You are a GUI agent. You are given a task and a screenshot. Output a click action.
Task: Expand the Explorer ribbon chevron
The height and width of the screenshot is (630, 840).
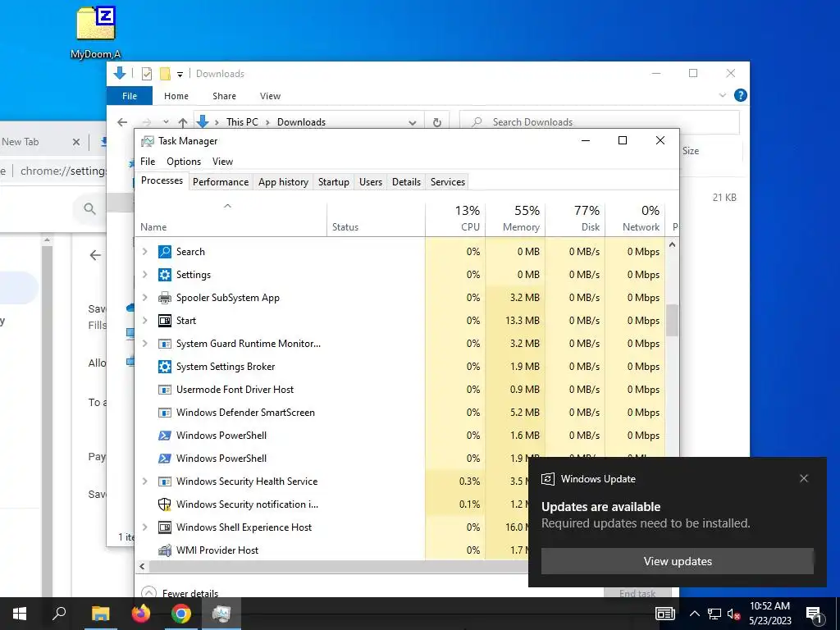point(722,95)
